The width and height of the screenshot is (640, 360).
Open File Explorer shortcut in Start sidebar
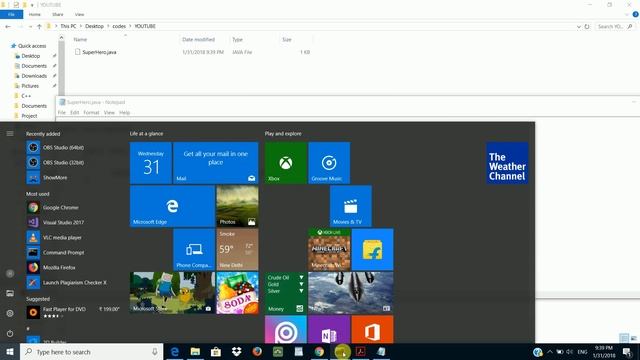point(10,293)
